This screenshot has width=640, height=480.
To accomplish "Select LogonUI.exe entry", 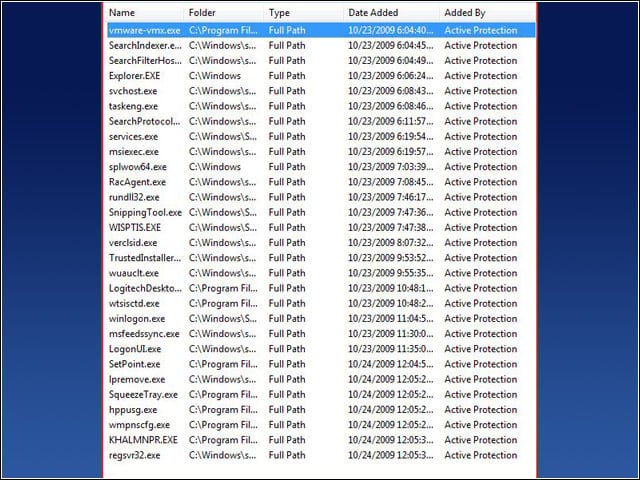I will [321, 349].
